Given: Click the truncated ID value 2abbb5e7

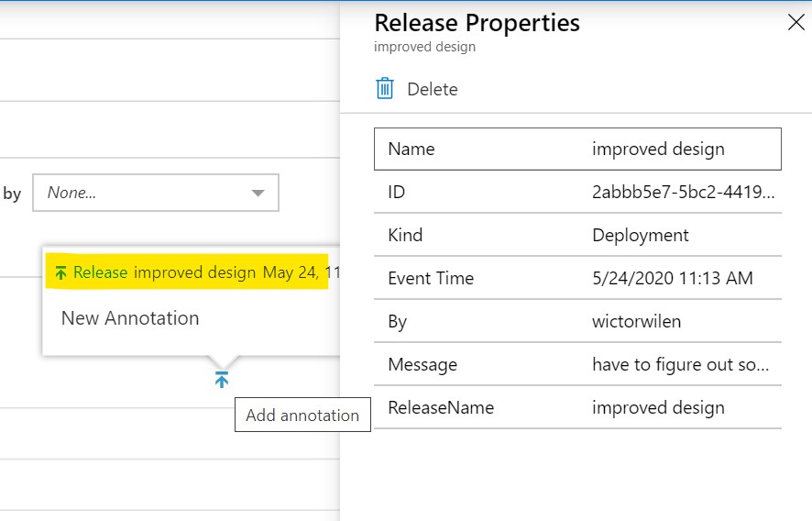Looking at the screenshot, I should (683, 192).
